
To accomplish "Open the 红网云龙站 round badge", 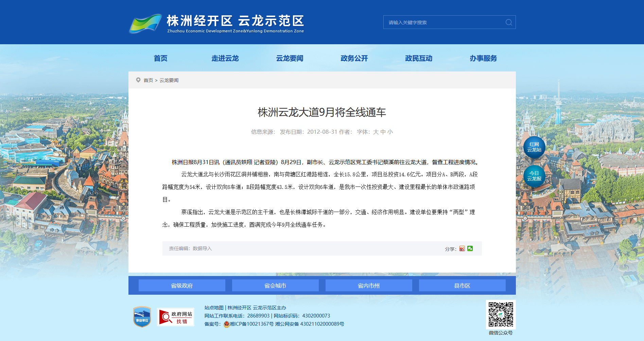I will point(534,147).
